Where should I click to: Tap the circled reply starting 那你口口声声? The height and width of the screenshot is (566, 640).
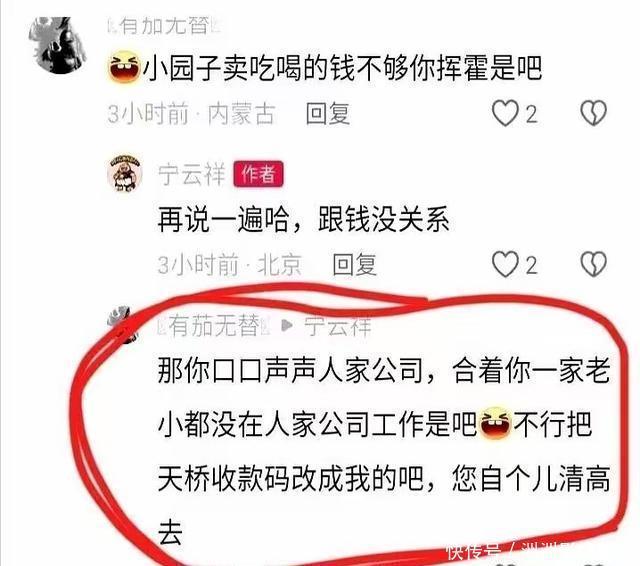pos(384,451)
